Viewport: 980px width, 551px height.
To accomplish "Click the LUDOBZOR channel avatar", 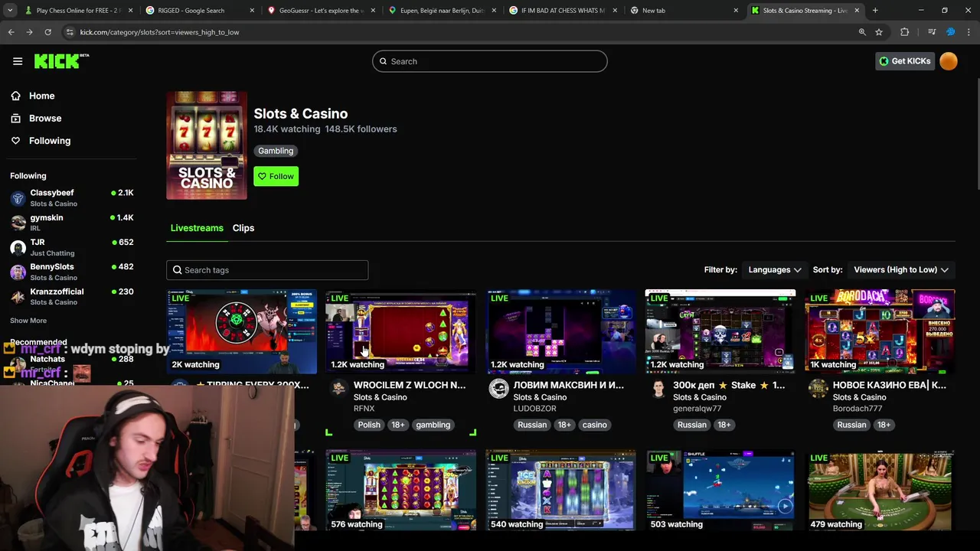I will point(498,389).
